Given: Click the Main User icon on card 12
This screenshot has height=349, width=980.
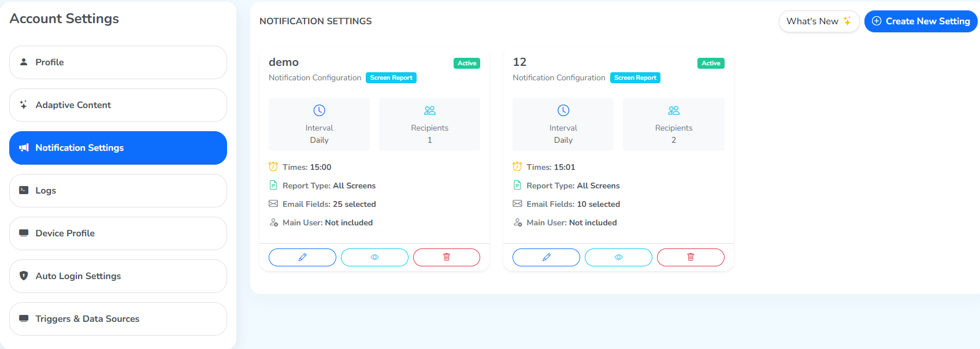Looking at the screenshot, I should pos(518,222).
